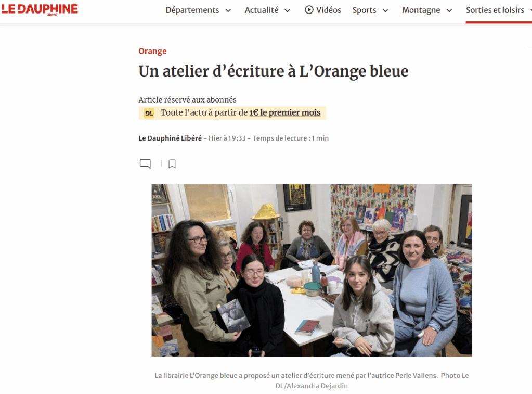Image resolution: width=532 pixels, height=394 pixels.
Task: Open the Orange category link
Action: tap(152, 52)
